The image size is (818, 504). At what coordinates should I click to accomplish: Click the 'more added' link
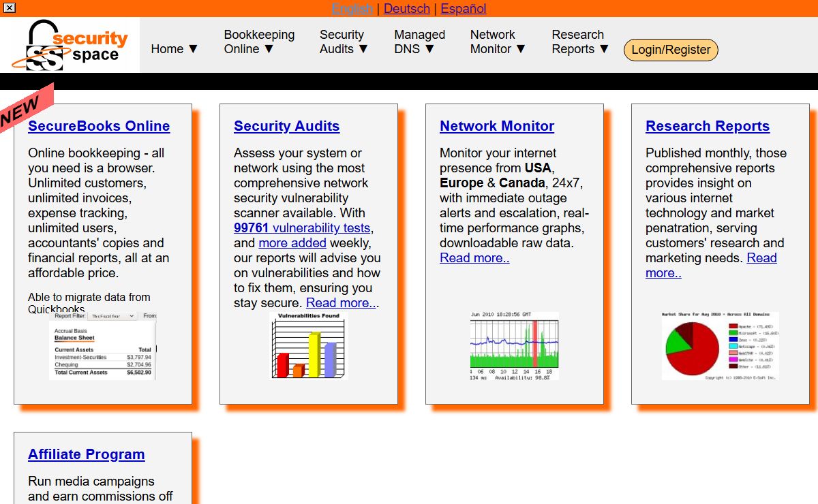[x=292, y=243]
